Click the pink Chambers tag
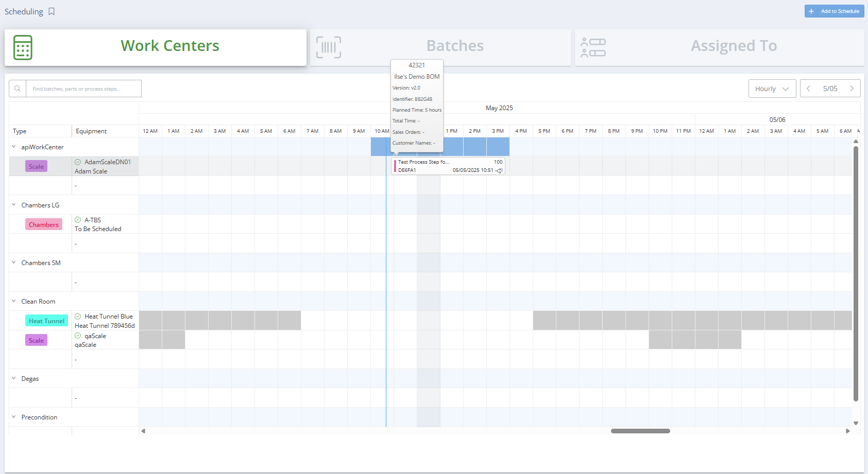This screenshot has width=868, height=474. (x=44, y=224)
